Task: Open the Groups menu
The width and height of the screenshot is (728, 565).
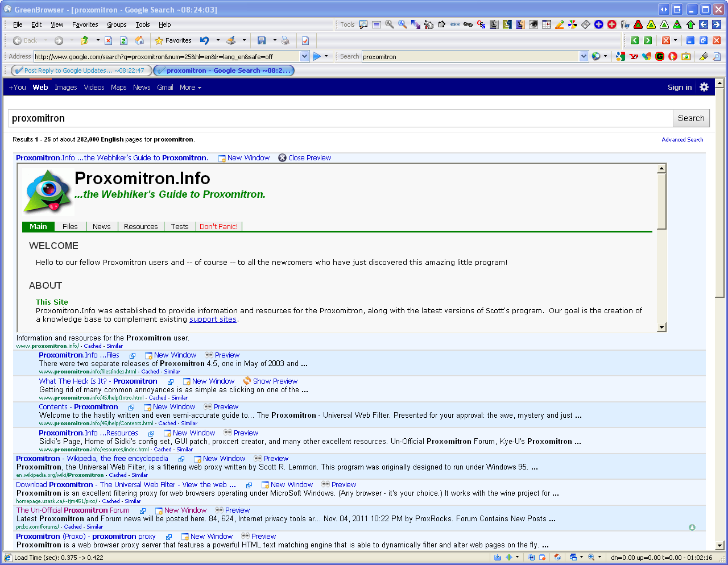Action: [x=117, y=24]
